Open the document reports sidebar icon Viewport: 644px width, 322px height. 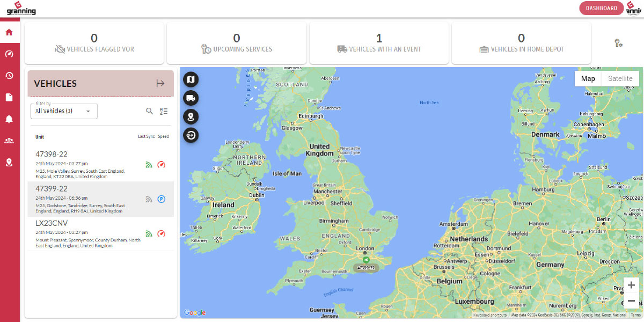click(x=9, y=97)
